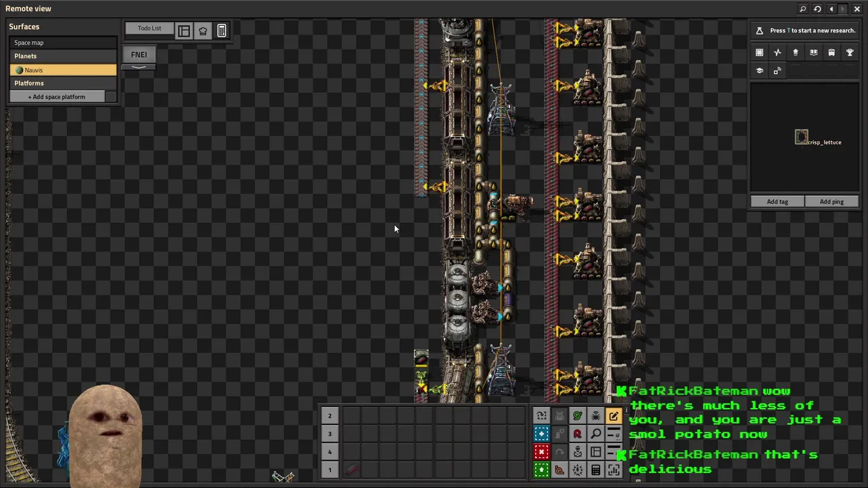Image resolution: width=868 pixels, height=488 pixels.
Task: Expand the chevron under the FNEI button
Action: [x=139, y=66]
